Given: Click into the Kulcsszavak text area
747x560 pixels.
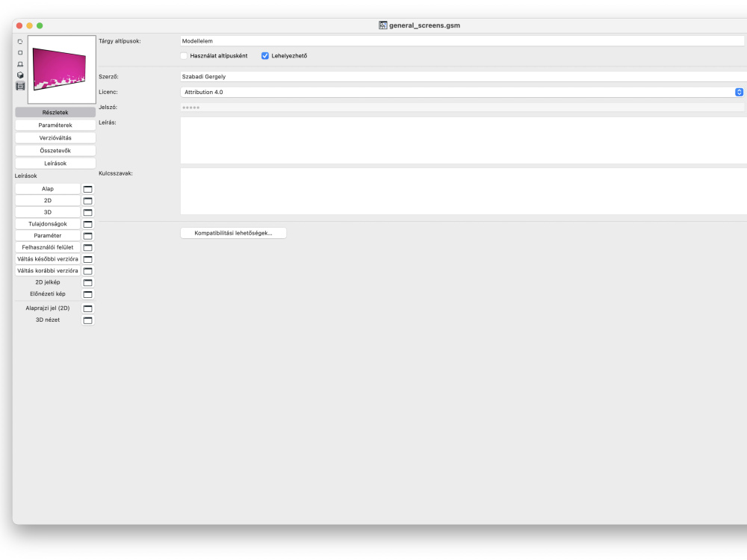Looking at the screenshot, I should click(464, 191).
